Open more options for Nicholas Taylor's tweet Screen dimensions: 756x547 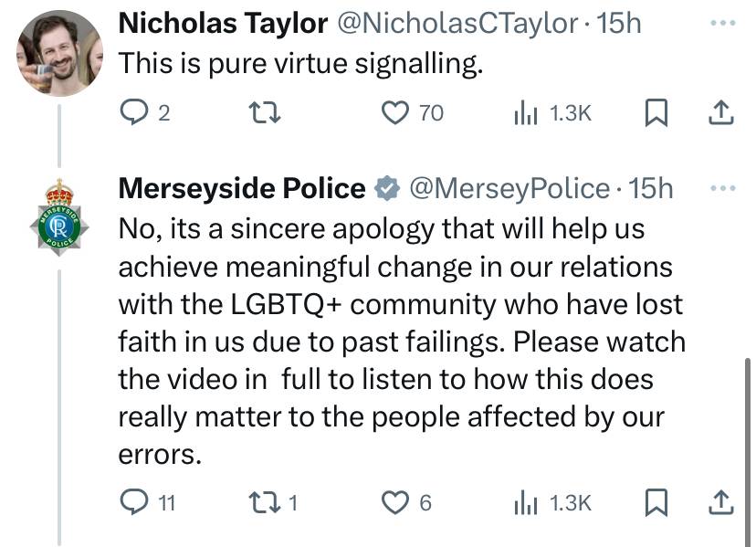(723, 23)
